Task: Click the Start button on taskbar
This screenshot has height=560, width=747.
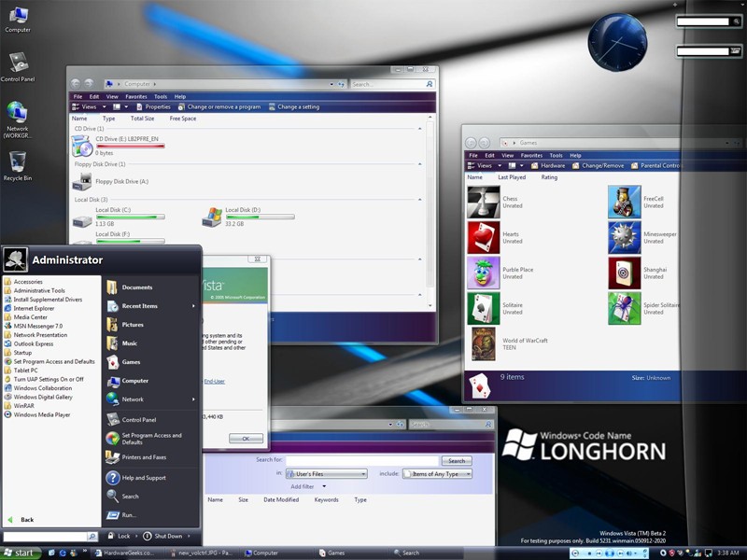Action: (x=21, y=553)
